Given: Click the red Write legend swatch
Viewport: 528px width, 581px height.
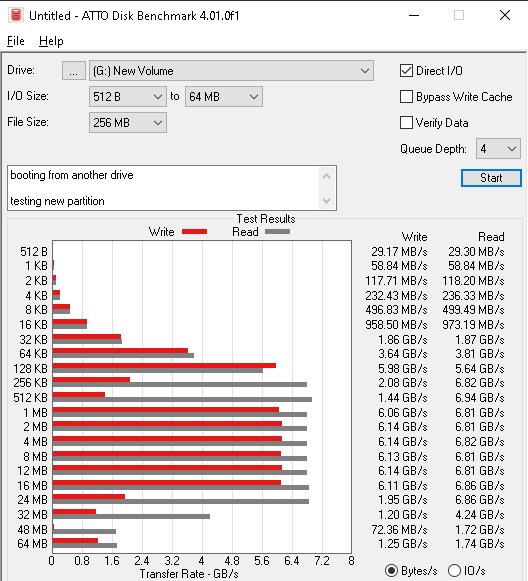Looking at the screenshot, I should (x=194, y=232).
